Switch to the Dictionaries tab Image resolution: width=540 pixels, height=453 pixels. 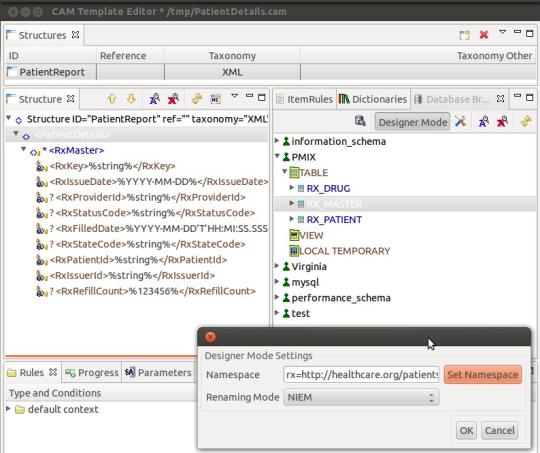[x=373, y=99]
